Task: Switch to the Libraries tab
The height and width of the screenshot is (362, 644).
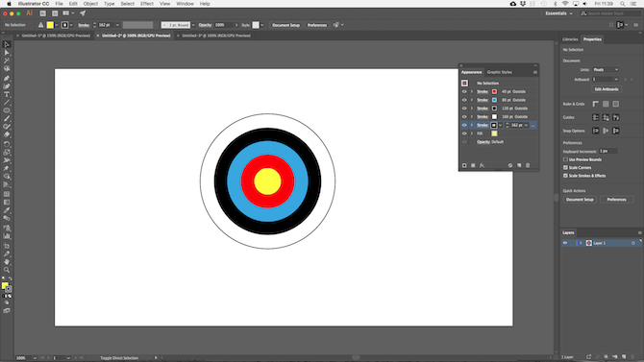Action: 570,39
